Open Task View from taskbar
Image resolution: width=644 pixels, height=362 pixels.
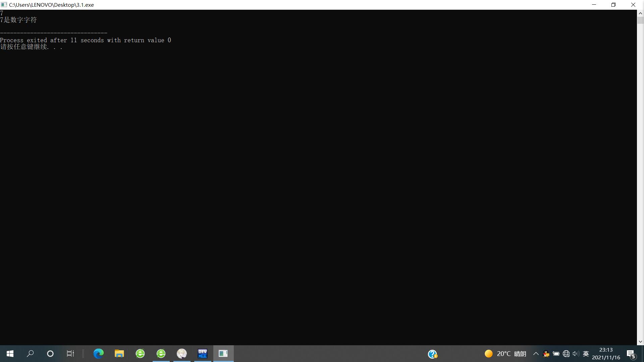tap(70, 354)
